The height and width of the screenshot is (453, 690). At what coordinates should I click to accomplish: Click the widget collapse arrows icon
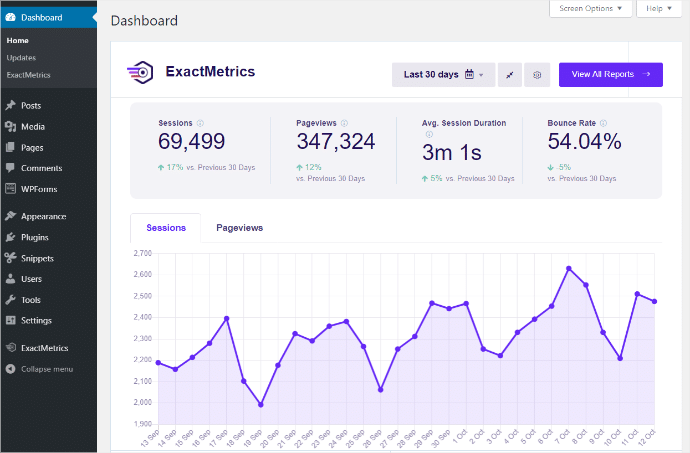pos(510,75)
